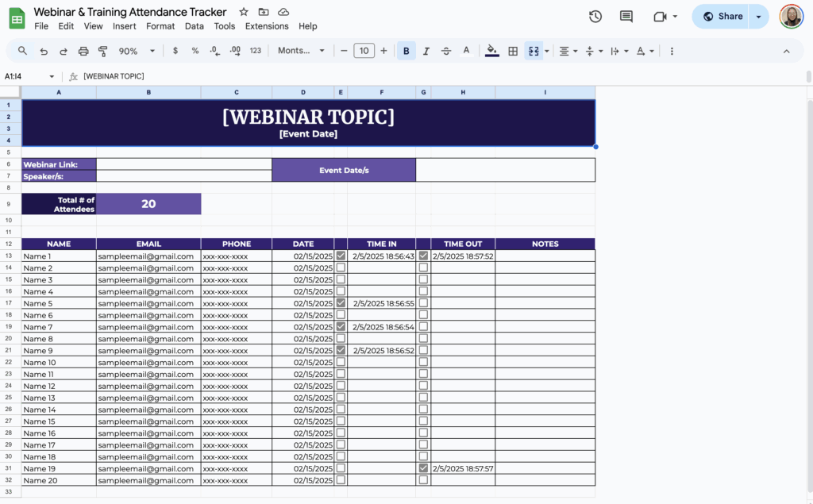
Task: Uncheck Name 1's TIME IN checkbox
Action: [341, 256]
